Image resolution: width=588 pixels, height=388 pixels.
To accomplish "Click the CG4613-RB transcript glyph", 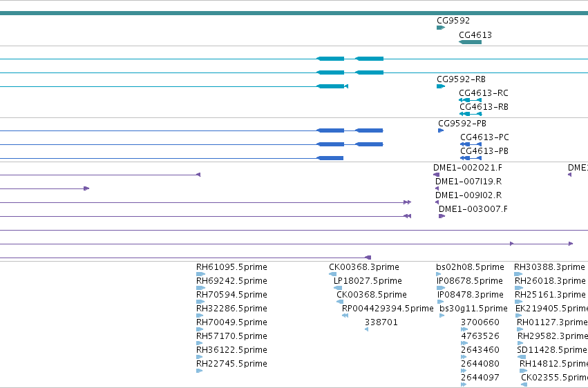I will click(471, 114).
